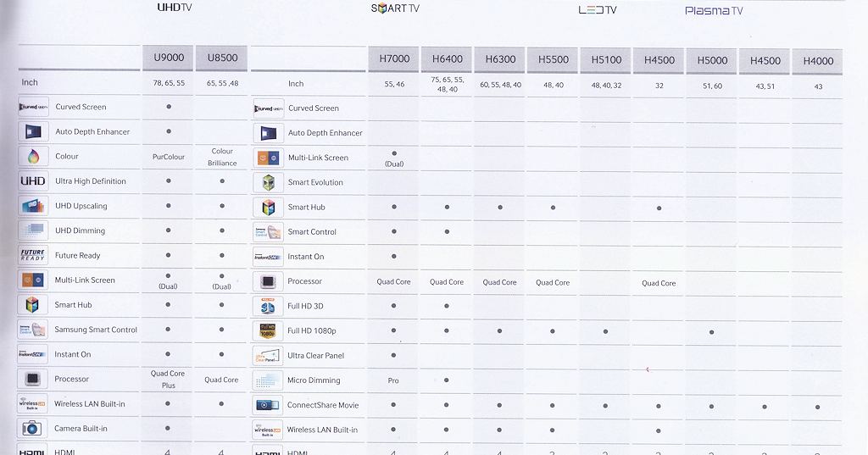The image size is (868, 455).
Task: Click the UHD TV section title
Action: pyautogui.click(x=175, y=7)
